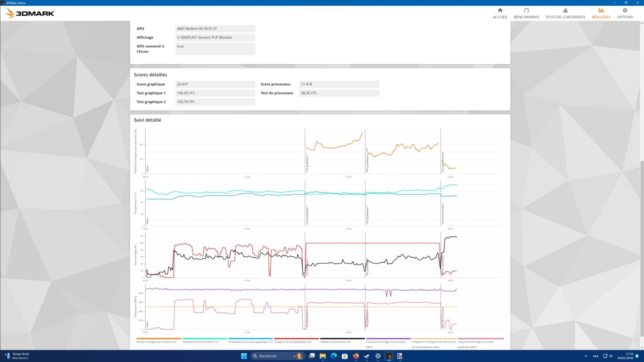Open Steam from the taskbar
This screenshot has height=362, width=644.
pos(367,356)
